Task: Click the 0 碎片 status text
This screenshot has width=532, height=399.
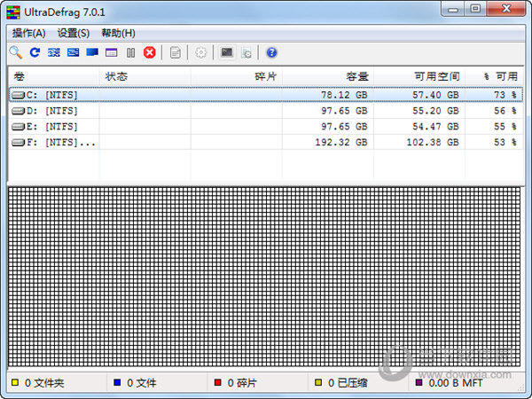Action: (x=242, y=383)
